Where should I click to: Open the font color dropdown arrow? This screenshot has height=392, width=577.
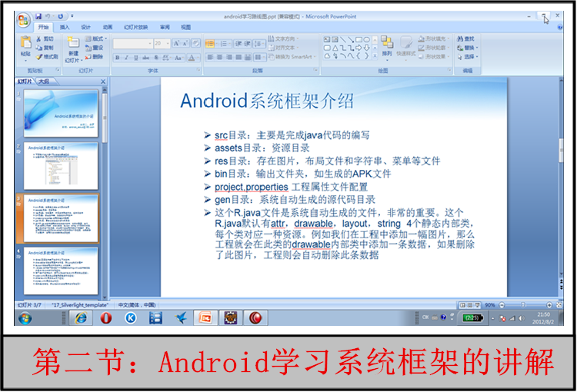[x=198, y=58]
